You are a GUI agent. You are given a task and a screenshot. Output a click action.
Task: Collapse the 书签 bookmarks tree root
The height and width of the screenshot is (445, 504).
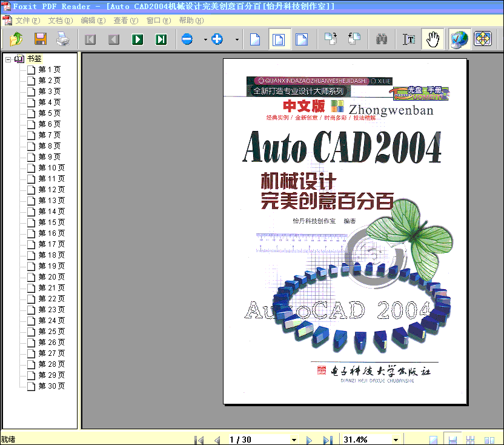8,59
